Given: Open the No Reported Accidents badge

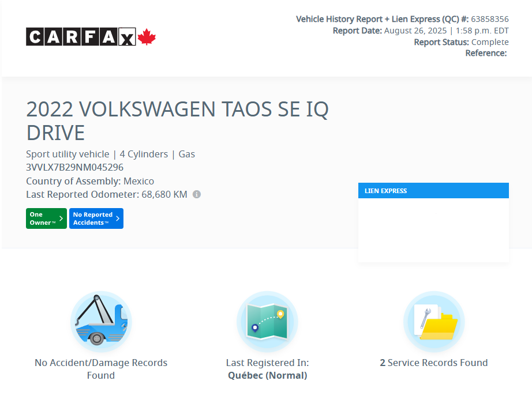Looking at the screenshot, I should 92,218.
